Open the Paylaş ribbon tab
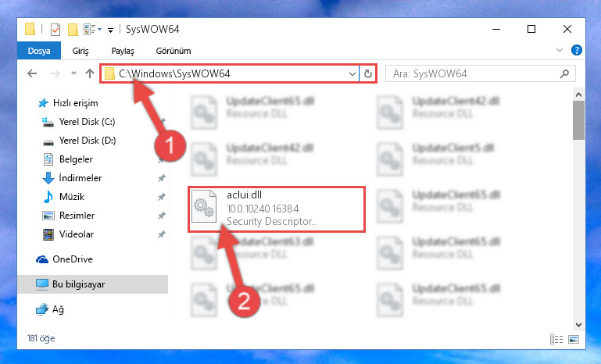Viewport: 601px width, 364px height. pyautogui.click(x=123, y=51)
